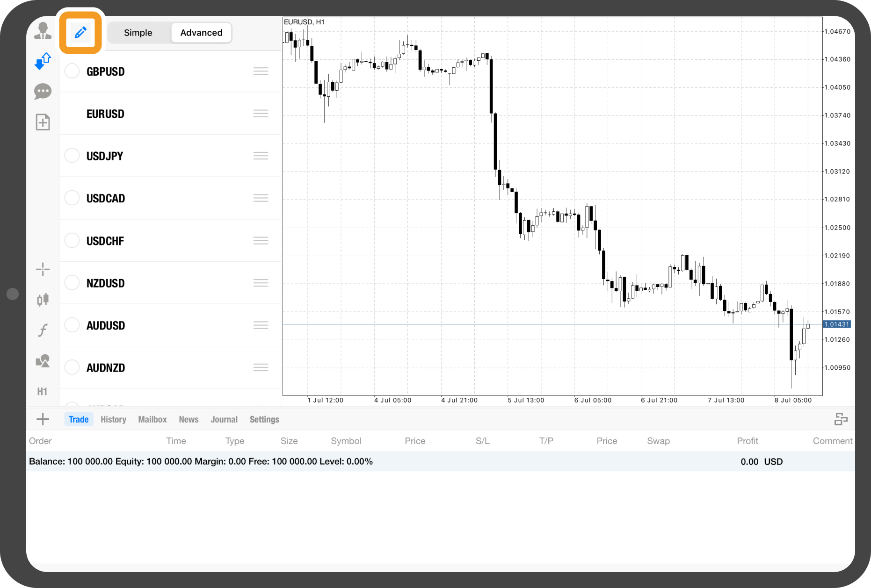Open the indicators function icon
The height and width of the screenshot is (588, 871).
point(43,330)
